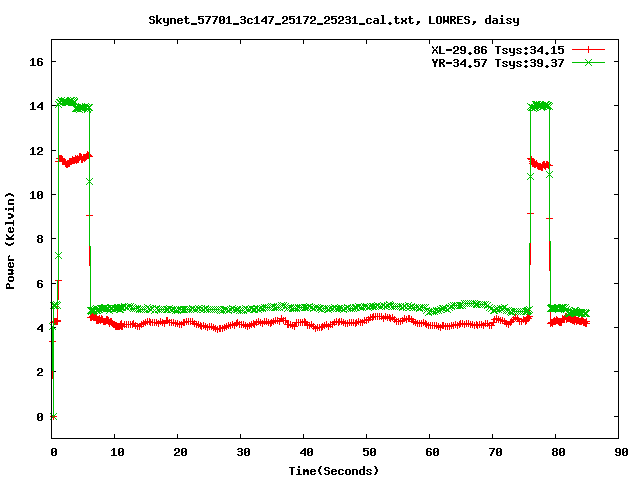Select the YR-34.57 Tsys:39.37 legend entry
This screenshot has height=480, width=640.
click(x=498, y=63)
